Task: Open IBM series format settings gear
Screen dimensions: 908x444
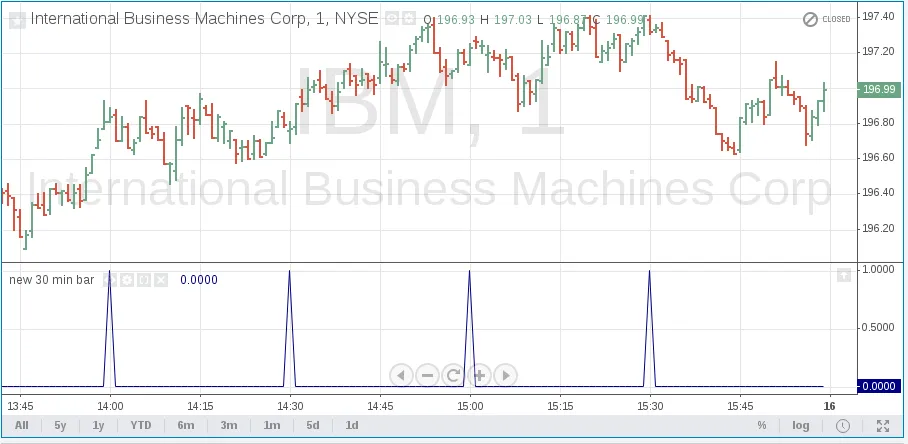Action: 410,19
